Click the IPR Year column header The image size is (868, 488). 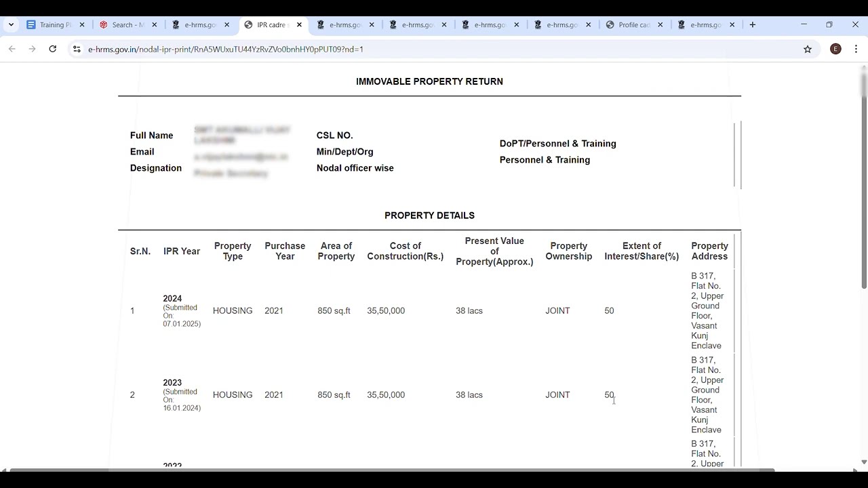[181, 251]
